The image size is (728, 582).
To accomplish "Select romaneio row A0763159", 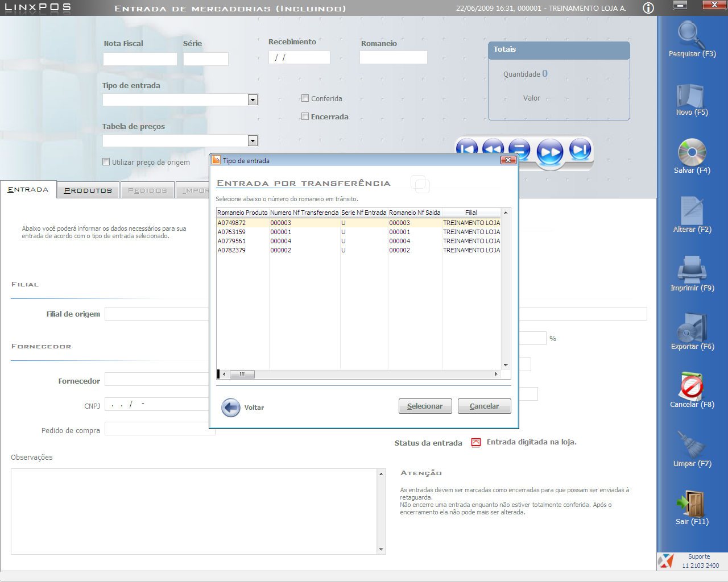I will pyautogui.click(x=358, y=232).
